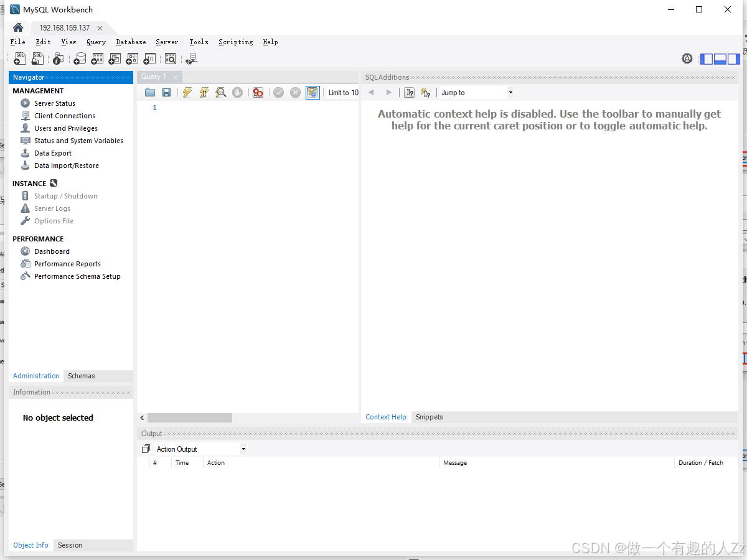Open Performance Schema Setup
This screenshot has height=560, width=747.
coord(77,276)
